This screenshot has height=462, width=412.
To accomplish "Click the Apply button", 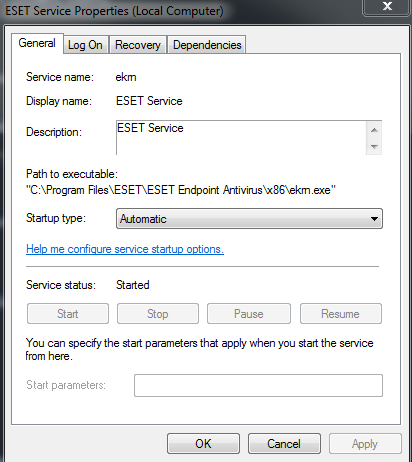I will pyautogui.click(x=365, y=444).
